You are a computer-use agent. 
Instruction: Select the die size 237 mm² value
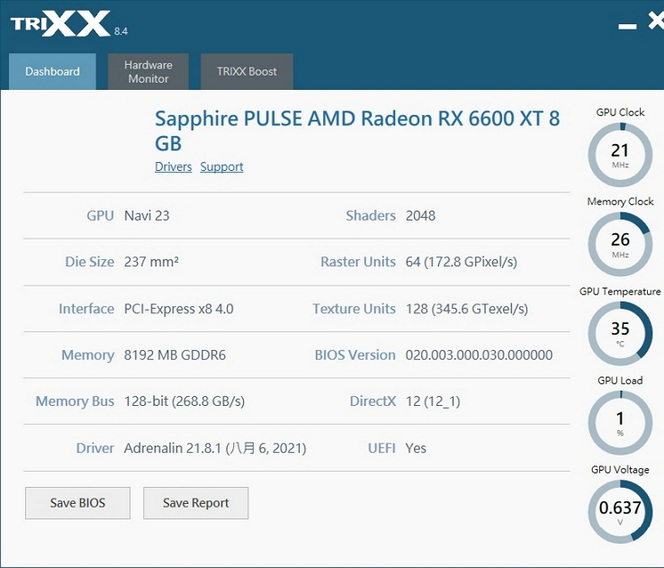151,262
